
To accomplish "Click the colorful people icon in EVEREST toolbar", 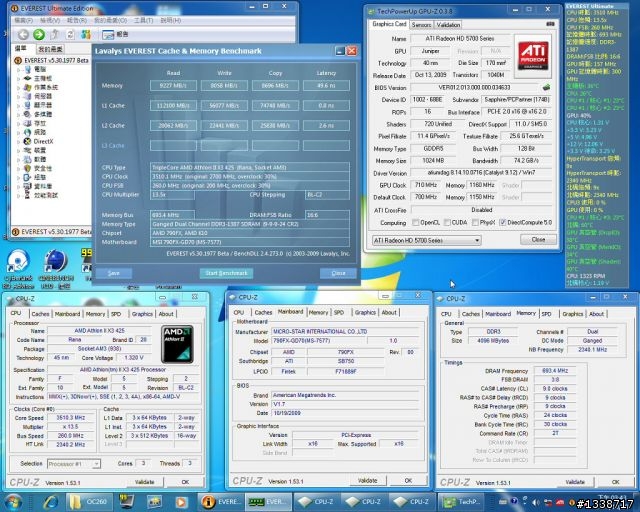I will point(86,35).
